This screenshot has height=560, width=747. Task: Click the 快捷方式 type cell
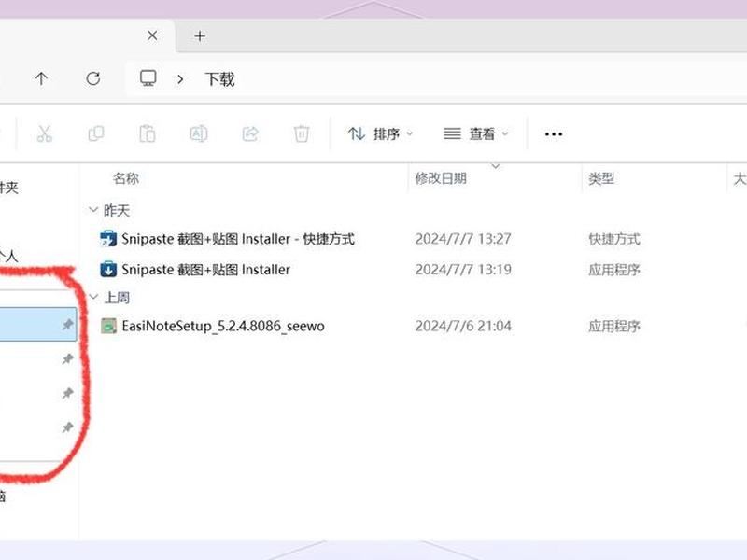coord(614,239)
